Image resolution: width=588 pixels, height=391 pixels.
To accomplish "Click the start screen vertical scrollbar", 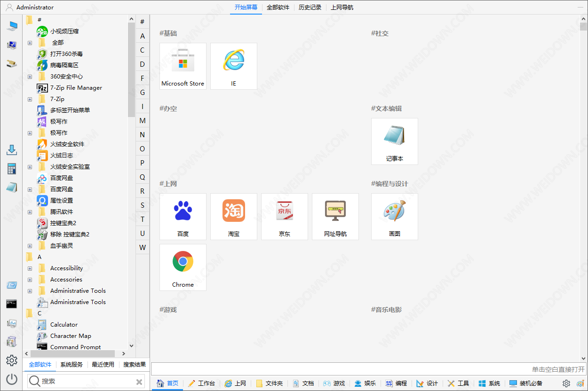I will click(584, 26).
